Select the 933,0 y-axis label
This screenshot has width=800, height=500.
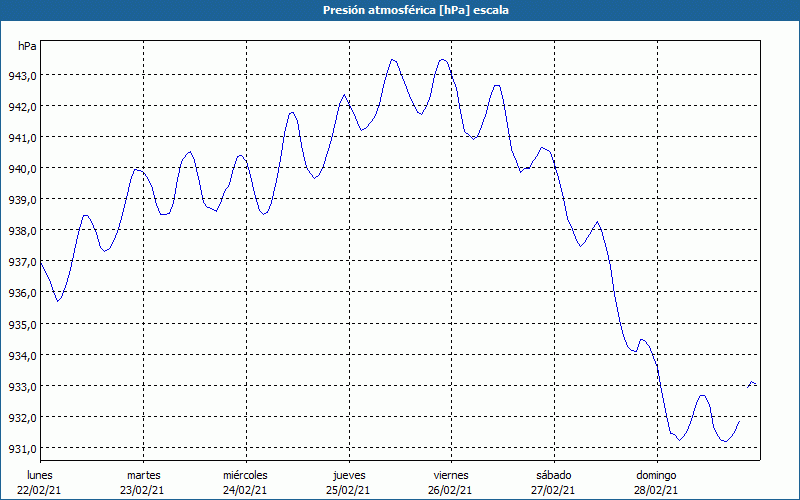[x=22, y=387]
